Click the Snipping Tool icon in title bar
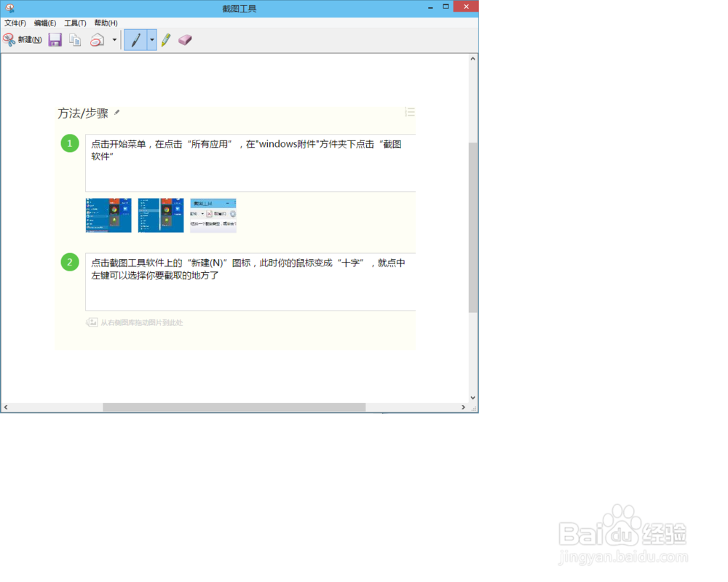The height and width of the screenshot is (582, 728). click(x=9, y=8)
